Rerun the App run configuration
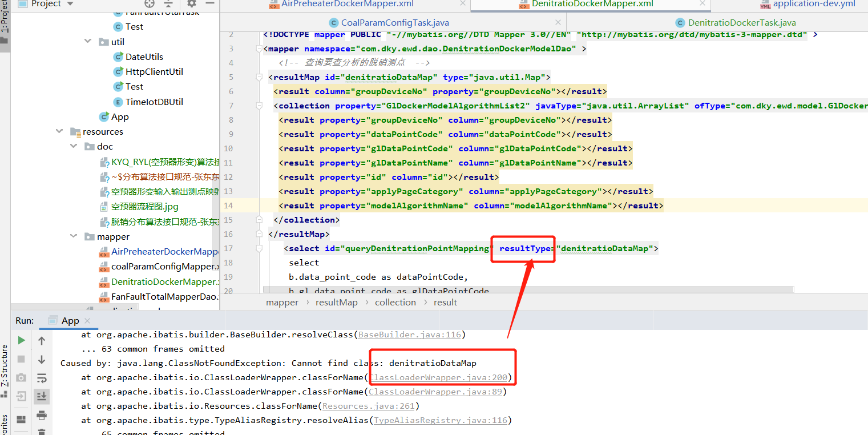868x435 pixels. [x=21, y=340]
